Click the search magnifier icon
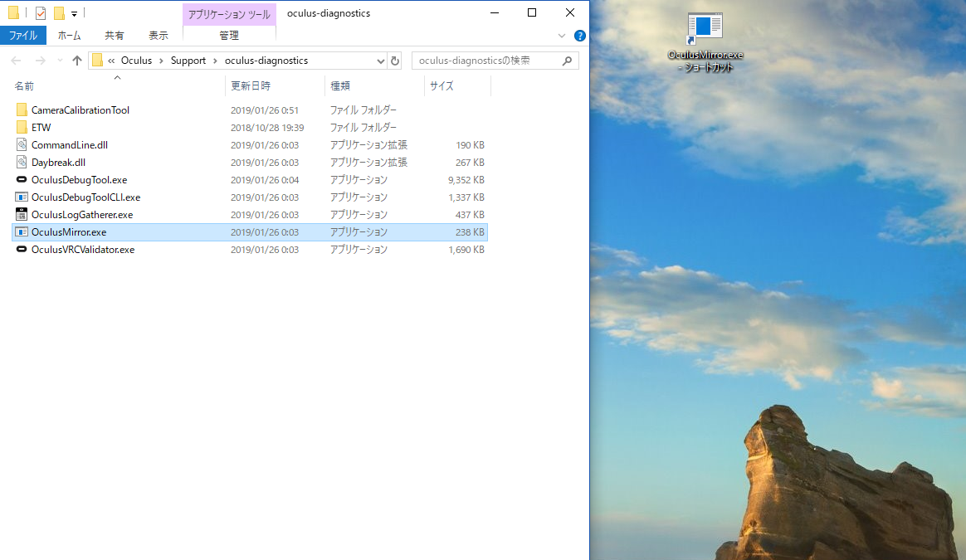This screenshot has height=560, width=966. coord(567,61)
